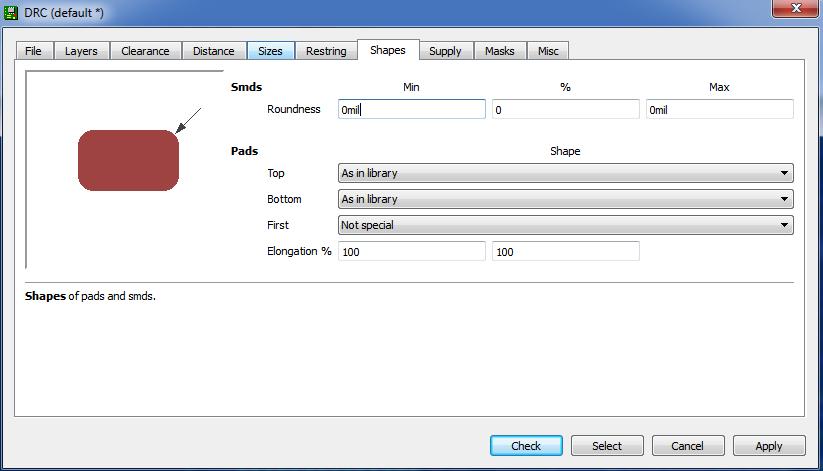Click the bold Pads section label
The image size is (823, 471).
tap(244, 151)
